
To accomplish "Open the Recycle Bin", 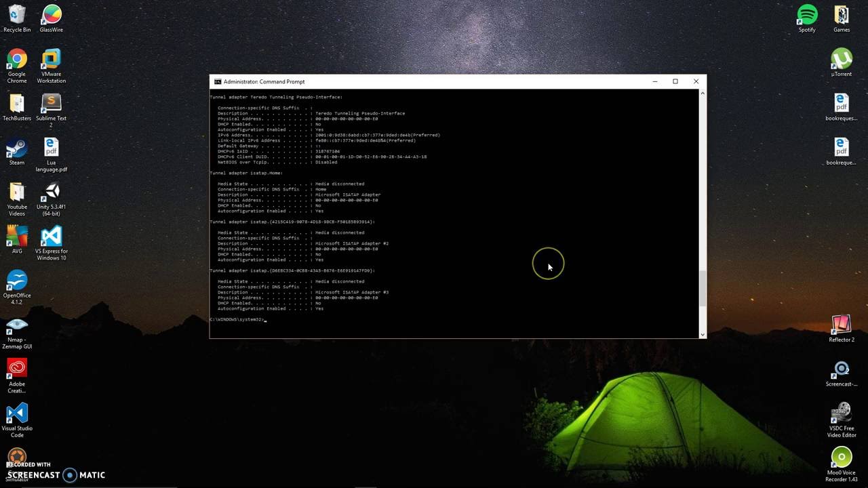I will tap(17, 15).
